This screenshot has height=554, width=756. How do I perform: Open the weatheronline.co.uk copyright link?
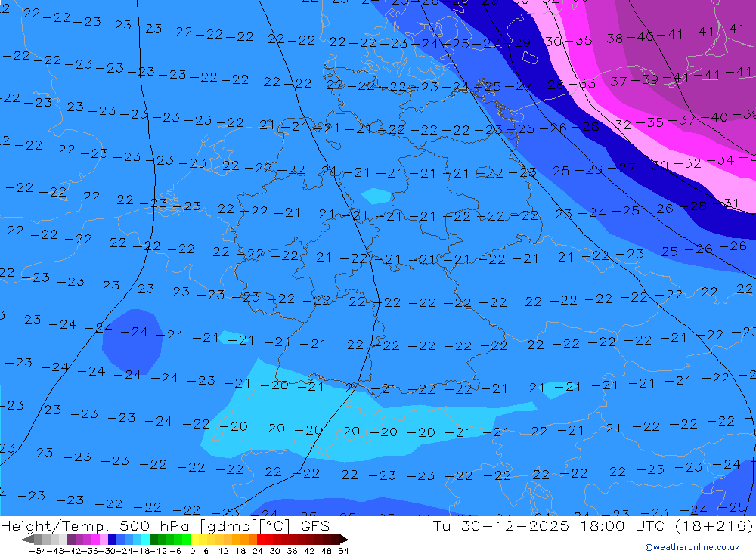coord(692,546)
